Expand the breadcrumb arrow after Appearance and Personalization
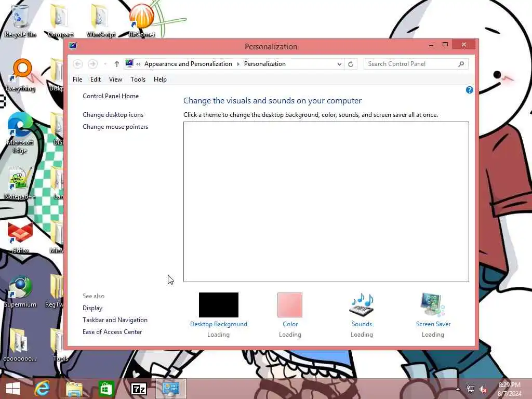 (238, 64)
